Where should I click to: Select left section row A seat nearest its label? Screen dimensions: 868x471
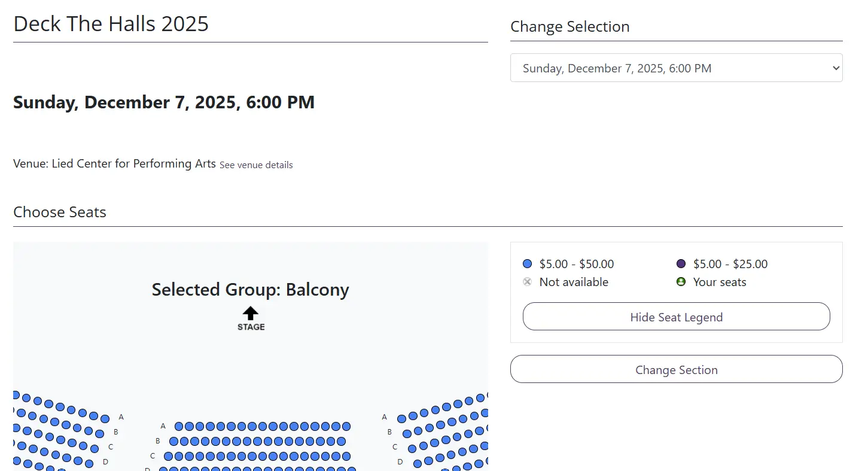tap(105, 418)
